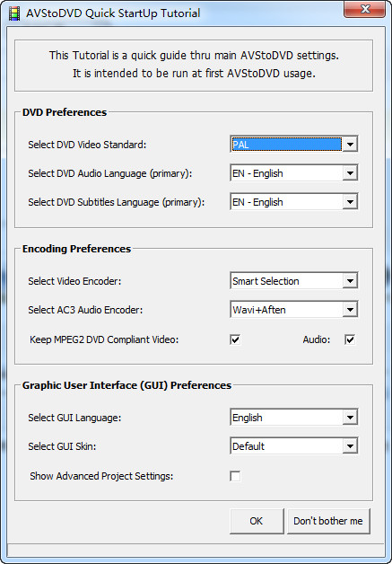Open the DVD Subtitles Language dropdown arrow
392x564 pixels.
click(x=350, y=202)
